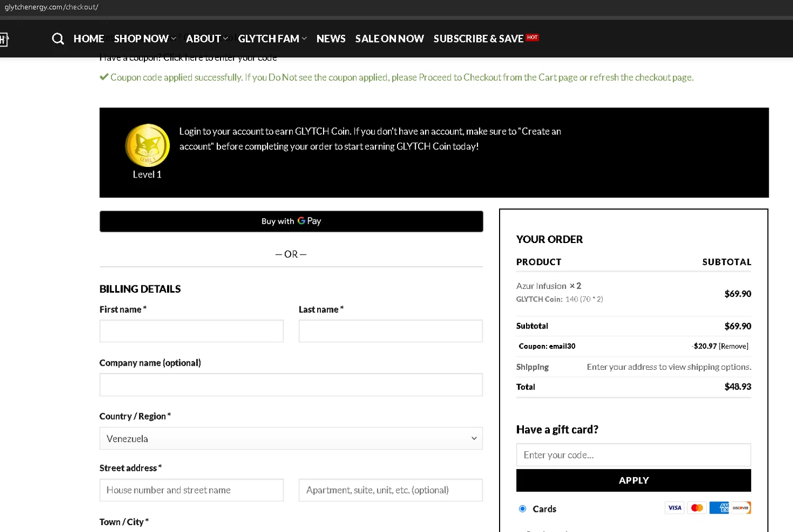The image size is (793, 532).
Task: Focus the Company name field
Action: [x=291, y=385]
